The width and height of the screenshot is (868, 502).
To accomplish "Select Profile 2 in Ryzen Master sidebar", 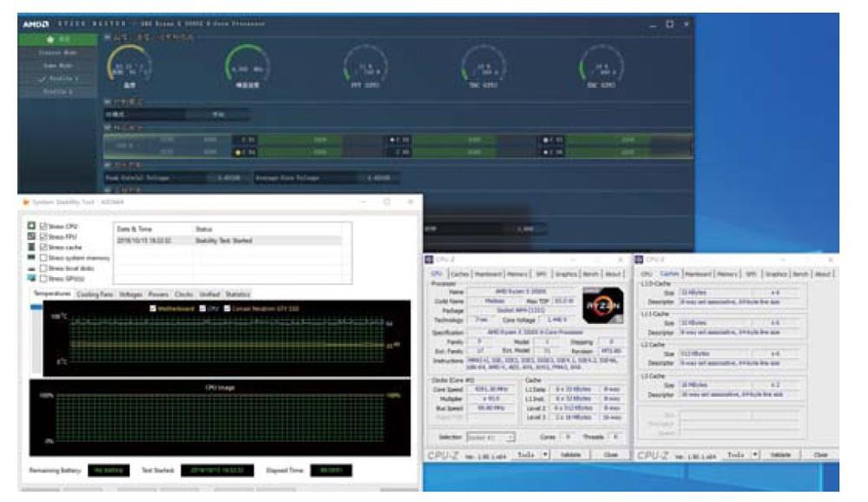I will (57, 91).
